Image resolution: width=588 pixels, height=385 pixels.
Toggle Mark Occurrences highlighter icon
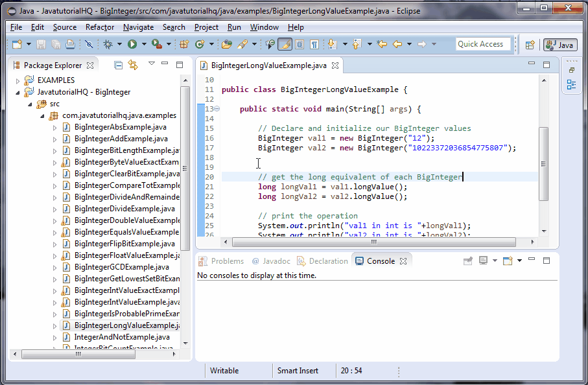point(284,45)
